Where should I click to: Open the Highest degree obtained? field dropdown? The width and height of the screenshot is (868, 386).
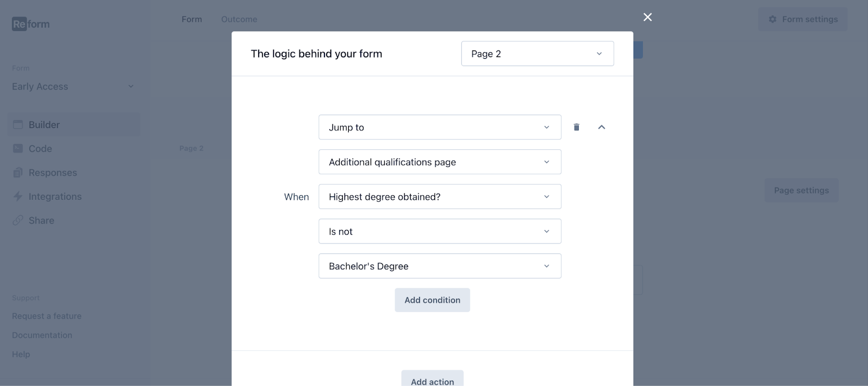tap(439, 197)
